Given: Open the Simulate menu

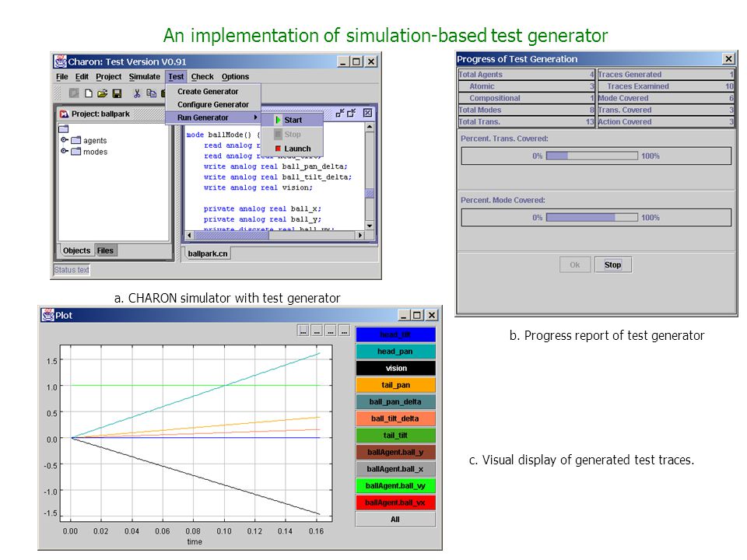Looking at the screenshot, I should click(145, 77).
